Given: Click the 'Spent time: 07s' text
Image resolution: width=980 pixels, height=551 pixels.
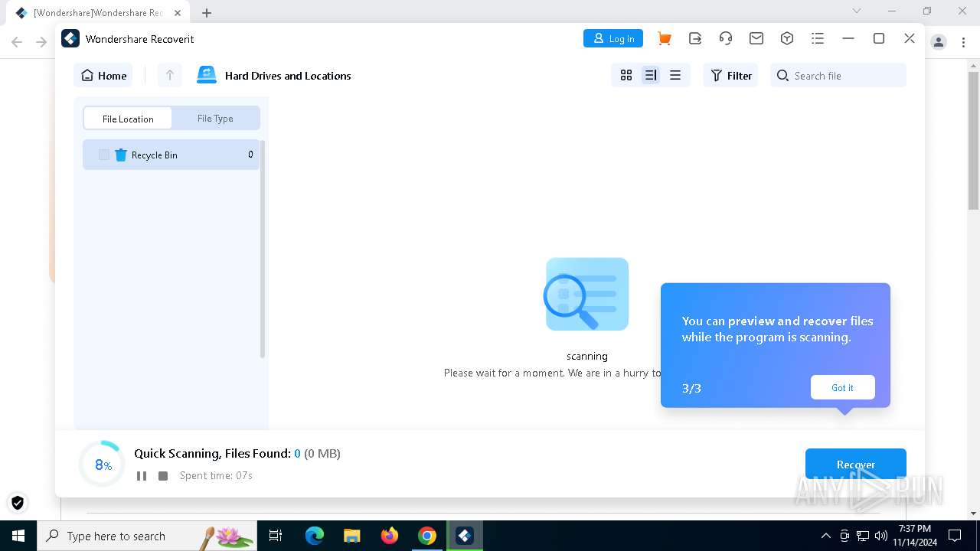Looking at the screenshot, I should click(216, 475).
